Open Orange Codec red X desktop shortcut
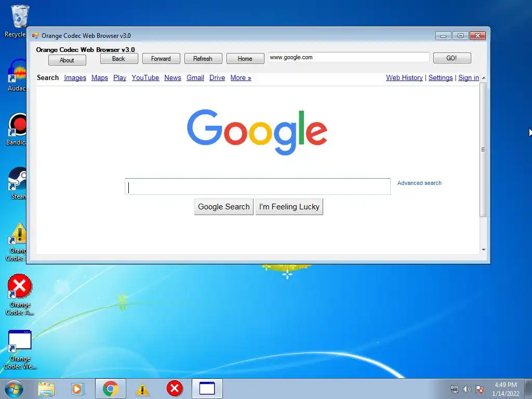Screen dimensions: 532x399 [20, 295]
